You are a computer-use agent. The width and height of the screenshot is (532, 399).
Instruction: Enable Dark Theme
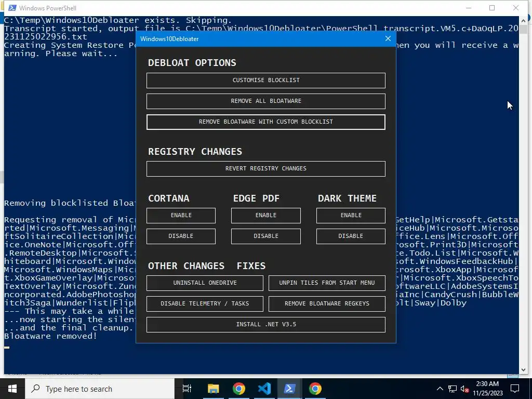(x=351, y=216)
